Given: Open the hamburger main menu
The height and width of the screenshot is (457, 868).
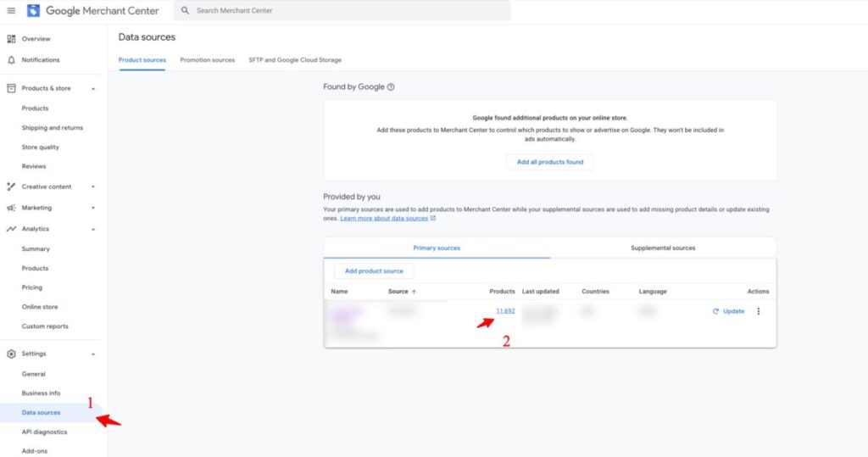Looking at the screenshot, I should coord(11,10).
